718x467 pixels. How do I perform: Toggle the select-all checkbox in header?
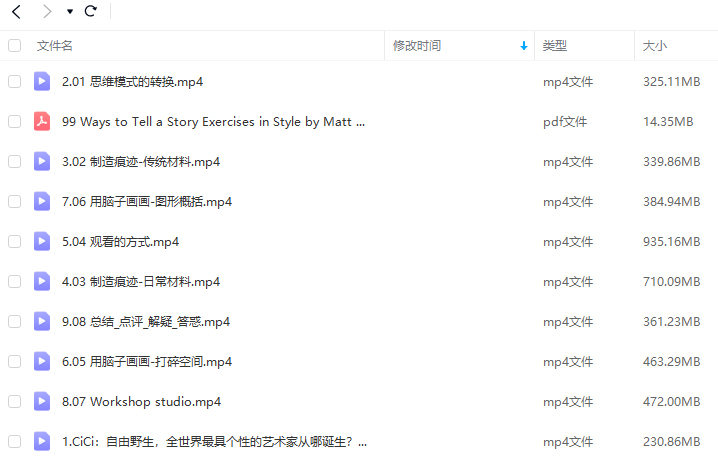tap(14, 46)
